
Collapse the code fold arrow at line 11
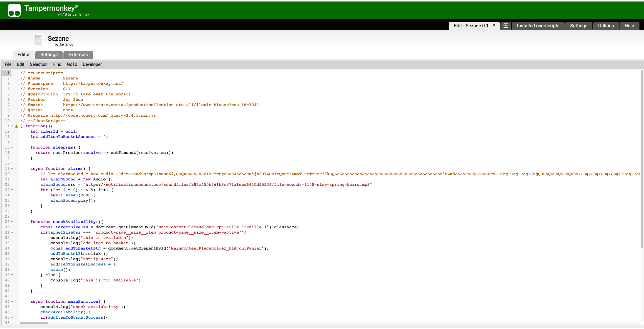click(12, 126)
